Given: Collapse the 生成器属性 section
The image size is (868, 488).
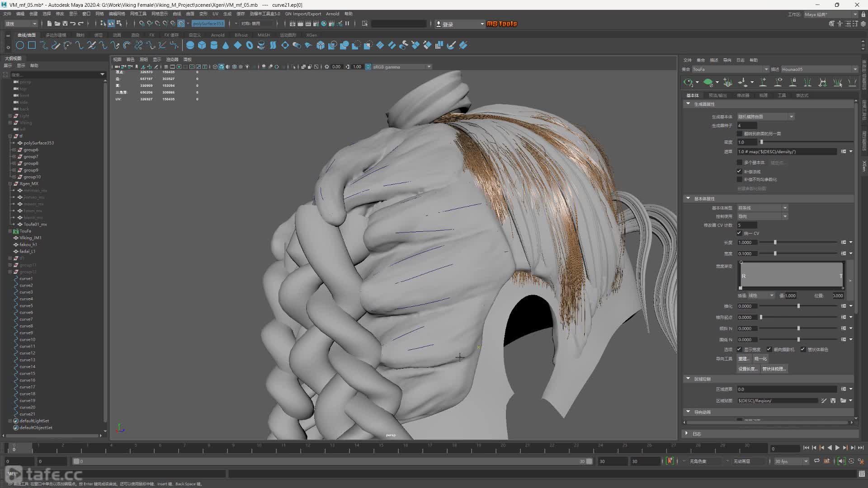Looking at the screenshot, I should [x=688, y=104].
